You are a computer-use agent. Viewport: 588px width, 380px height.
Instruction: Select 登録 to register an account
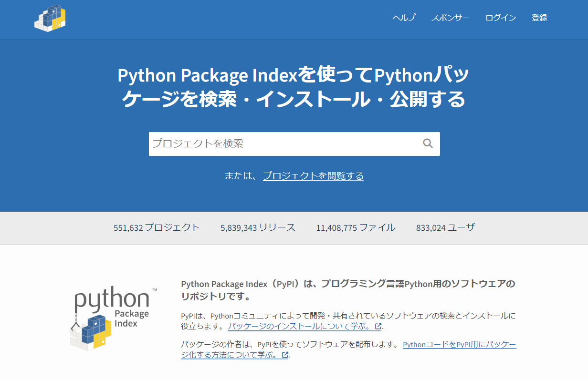click(539, 18)
